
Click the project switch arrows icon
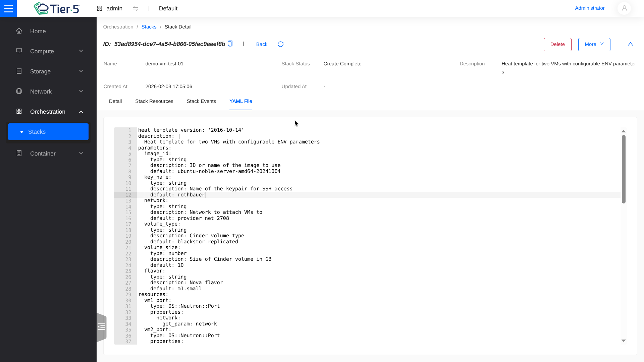click(136, 8)
